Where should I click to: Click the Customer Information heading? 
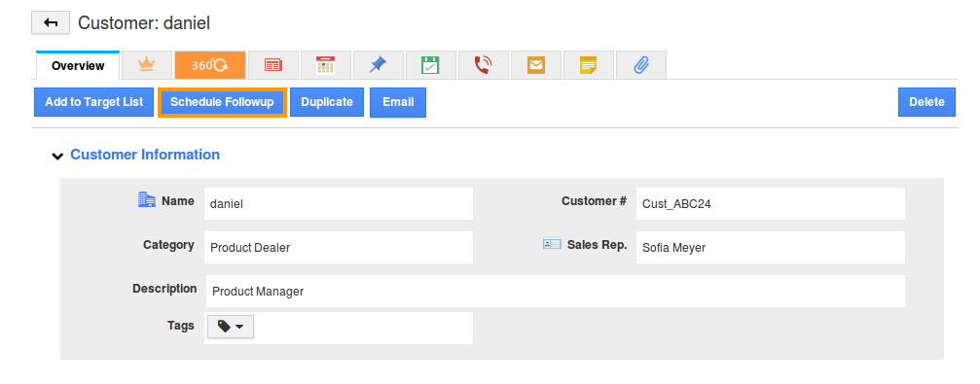click(145, 155)
